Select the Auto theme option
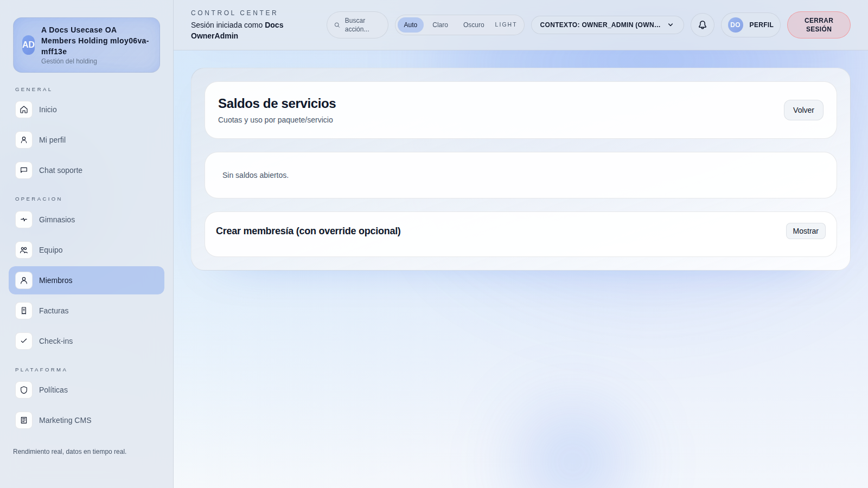 click(411, 25)
